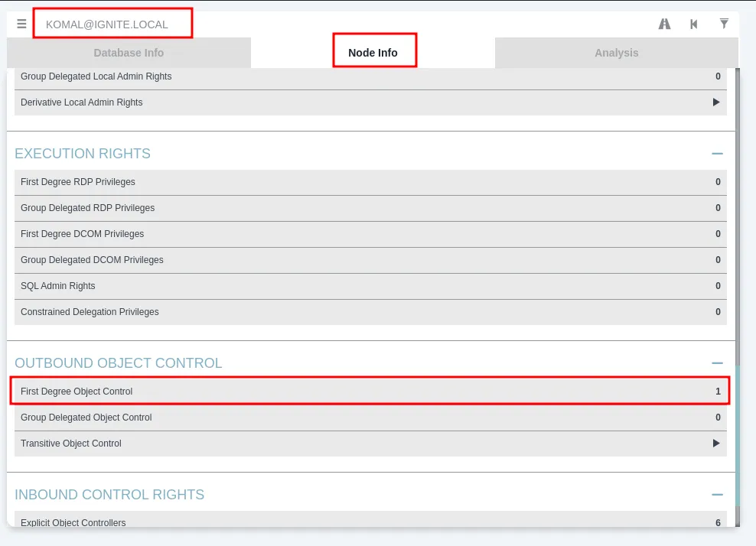This screenshot has width=756, height=546.
Task: Click the back navigation icon
Action: (693, 23)
